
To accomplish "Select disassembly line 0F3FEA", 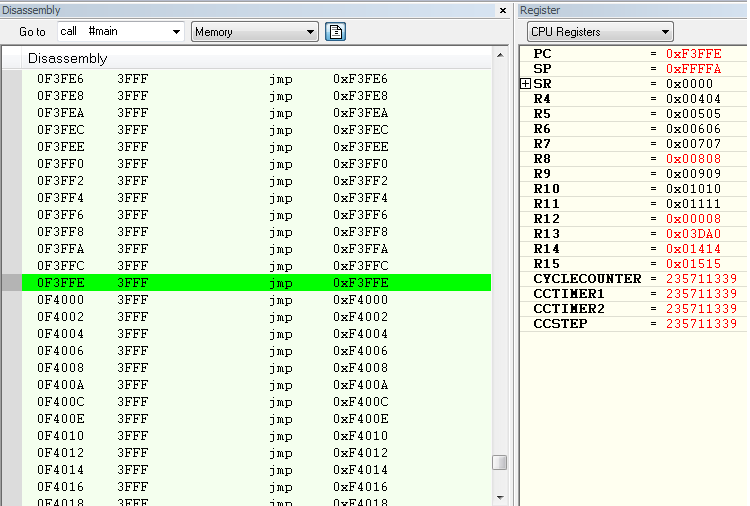I will tap(256, 113).
